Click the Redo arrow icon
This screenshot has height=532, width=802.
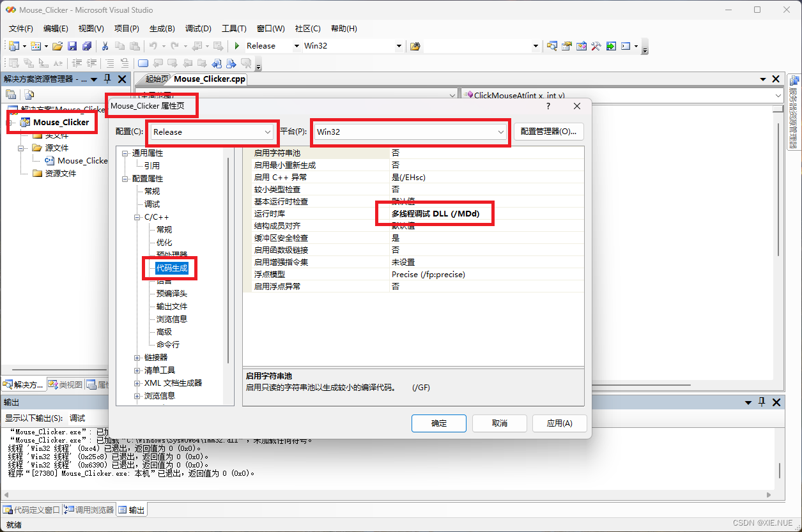[x=174, y=46]
